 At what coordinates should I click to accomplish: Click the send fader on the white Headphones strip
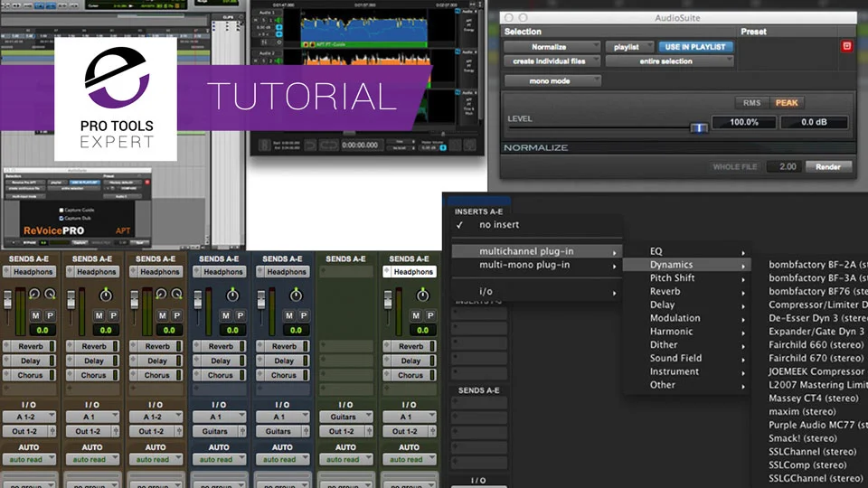coord(388,299)
